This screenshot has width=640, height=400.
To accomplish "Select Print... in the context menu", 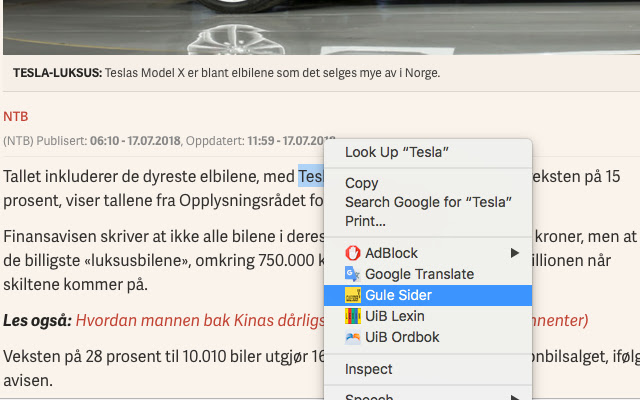I will pos(428,221).
